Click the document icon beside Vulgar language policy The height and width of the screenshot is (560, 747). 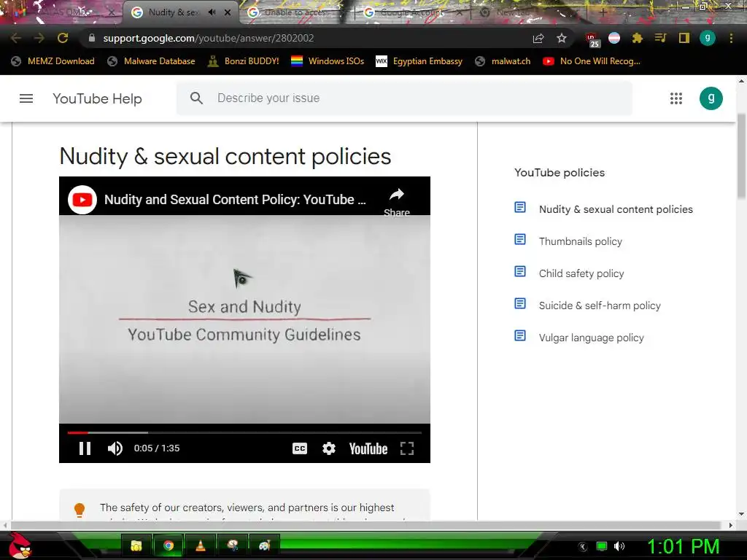coord(520,335)
